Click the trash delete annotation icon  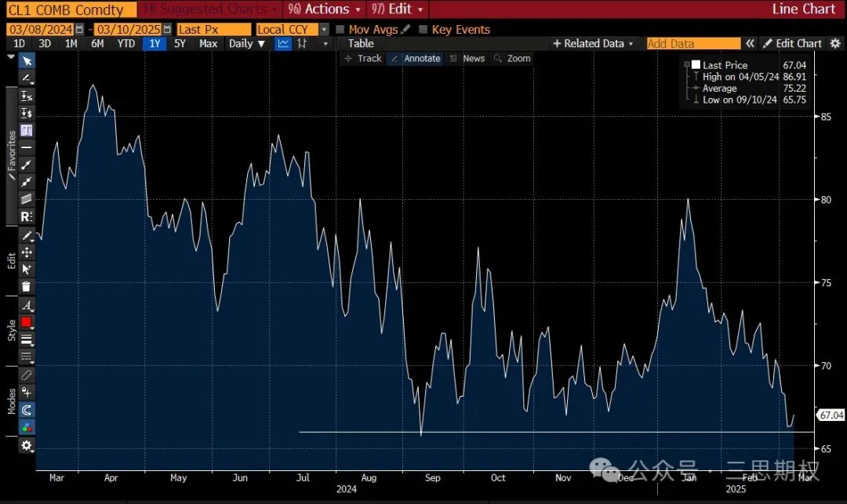coord(27,287)
